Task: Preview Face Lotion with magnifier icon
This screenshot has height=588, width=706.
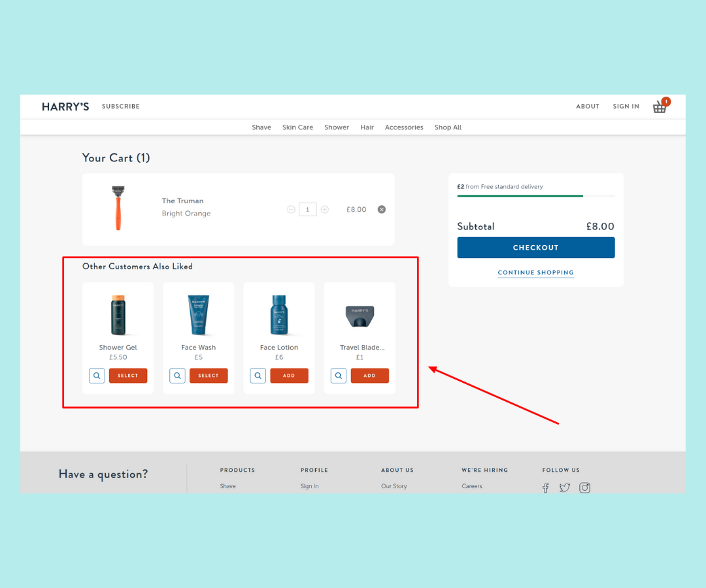Action: coord(258,376)
